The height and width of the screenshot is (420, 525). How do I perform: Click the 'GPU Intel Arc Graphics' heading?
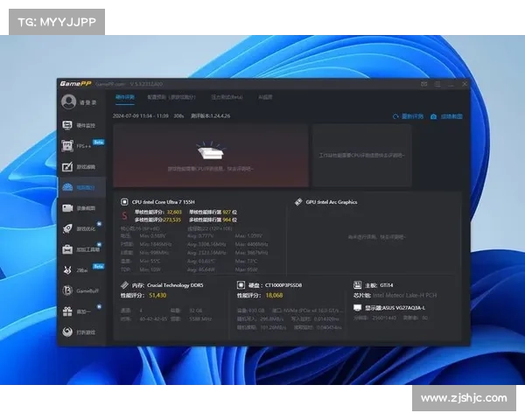332,202
